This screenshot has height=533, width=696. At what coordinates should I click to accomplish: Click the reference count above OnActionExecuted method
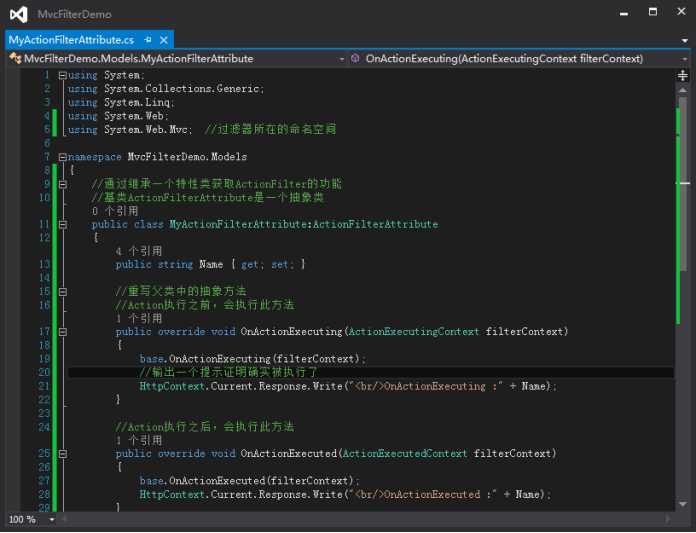point(138,441)
